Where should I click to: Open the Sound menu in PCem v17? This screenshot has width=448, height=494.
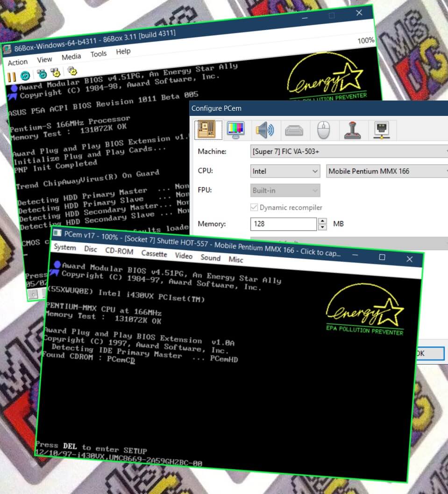point(210,258)
